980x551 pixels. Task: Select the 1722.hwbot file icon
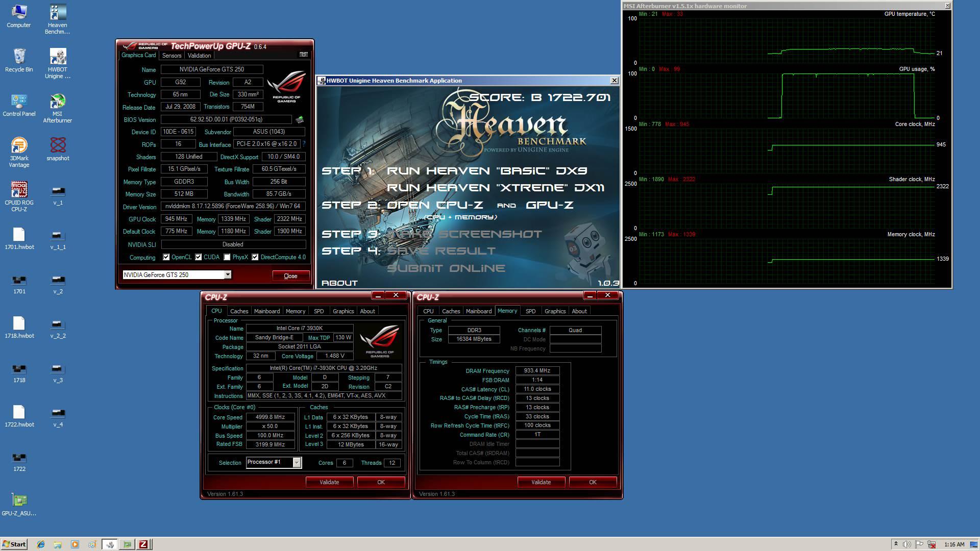tap(19, 416)
